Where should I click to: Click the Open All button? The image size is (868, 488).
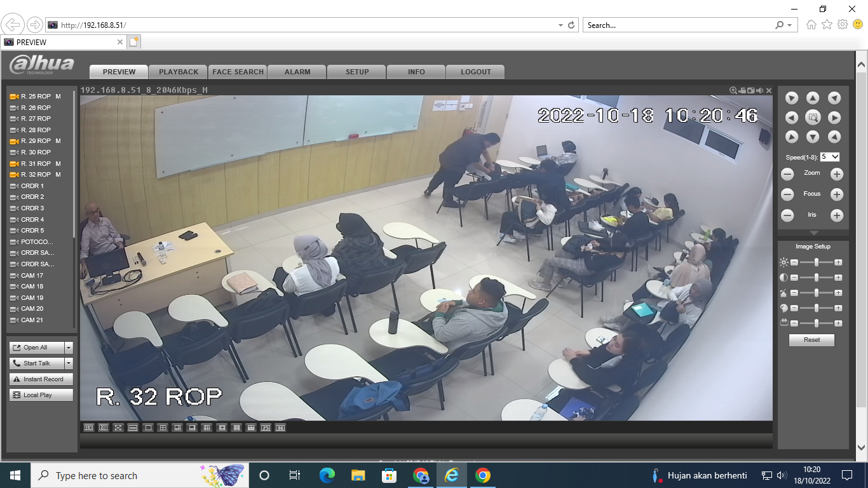coord(37,348)
